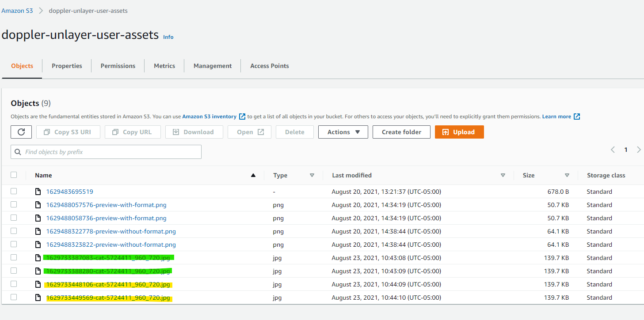This screenshot has width=644, height=320.
Task: Open 1629733387083-cat-5724411_960_720.jpg object link
Action: tap(108, 258)
